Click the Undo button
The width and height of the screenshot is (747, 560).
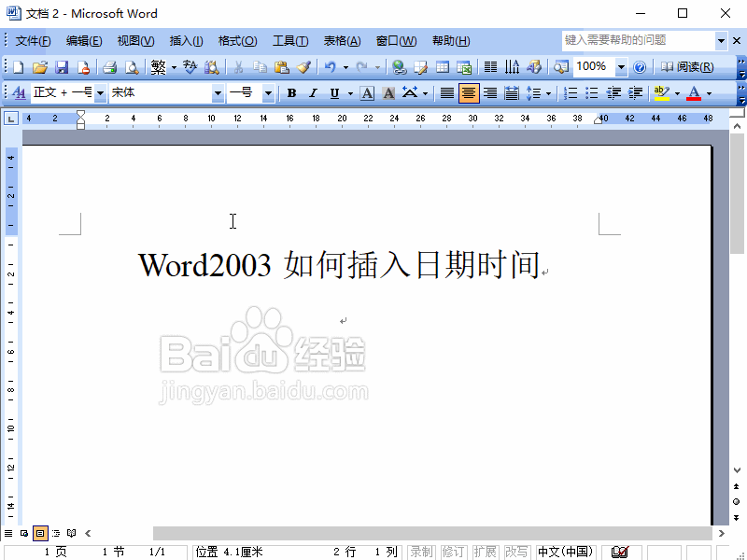331,66
